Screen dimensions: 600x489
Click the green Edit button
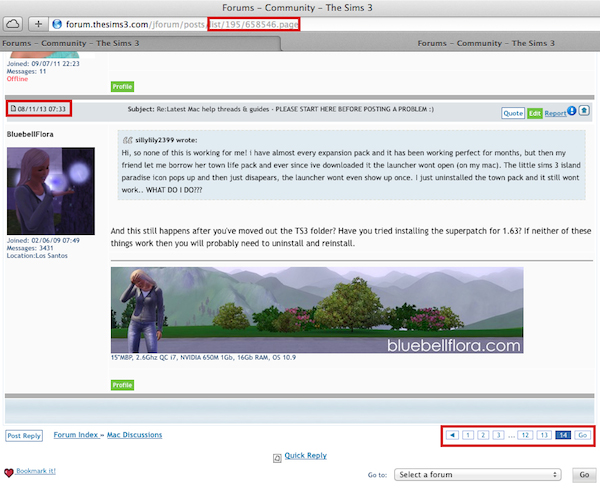(x=535, y=113)
